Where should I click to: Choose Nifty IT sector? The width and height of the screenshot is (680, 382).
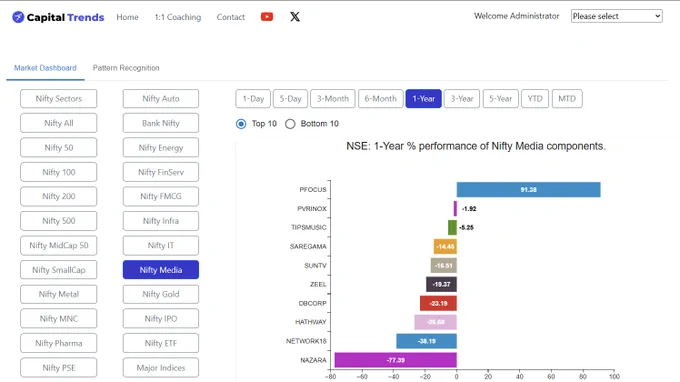(x=161, y=245)
